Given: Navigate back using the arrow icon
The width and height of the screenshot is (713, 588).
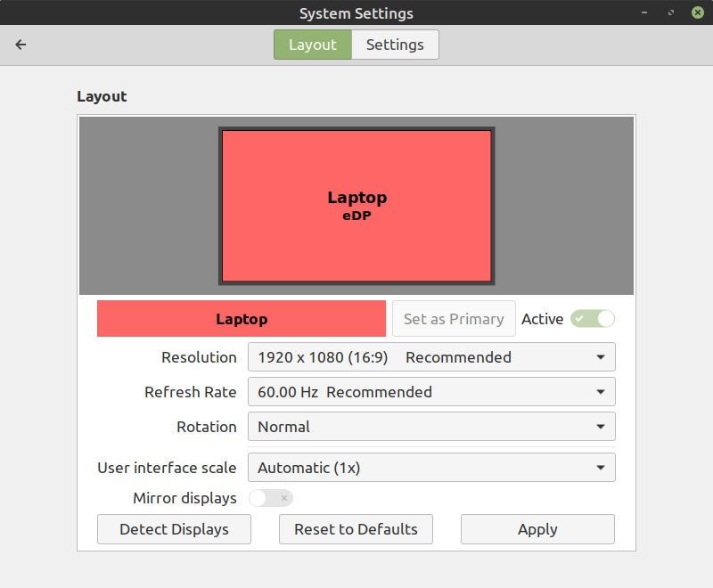Looking at the screenshot, I should click(x=20, y=44).
